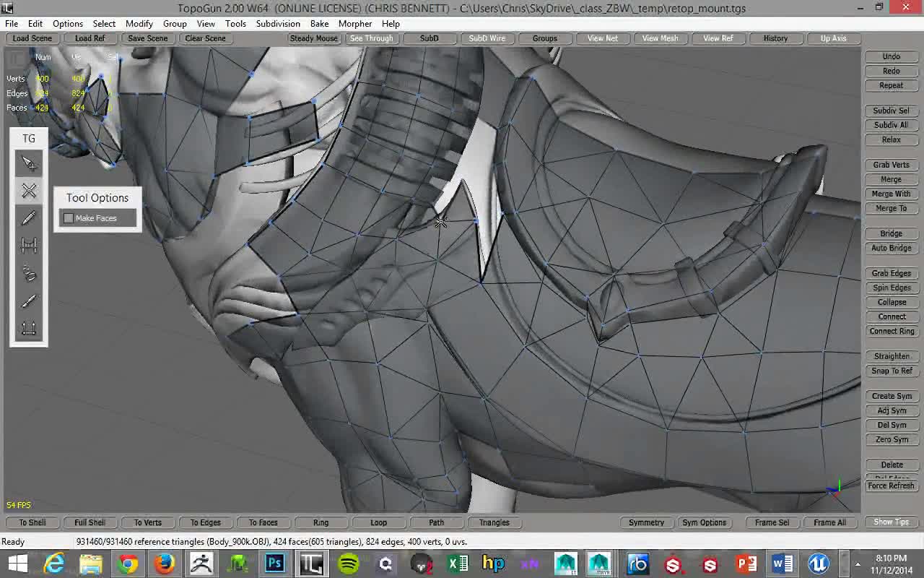The width and height of the screenshot is (924, 578).
Task: Click the Frame All button
Action: point(830,522)
